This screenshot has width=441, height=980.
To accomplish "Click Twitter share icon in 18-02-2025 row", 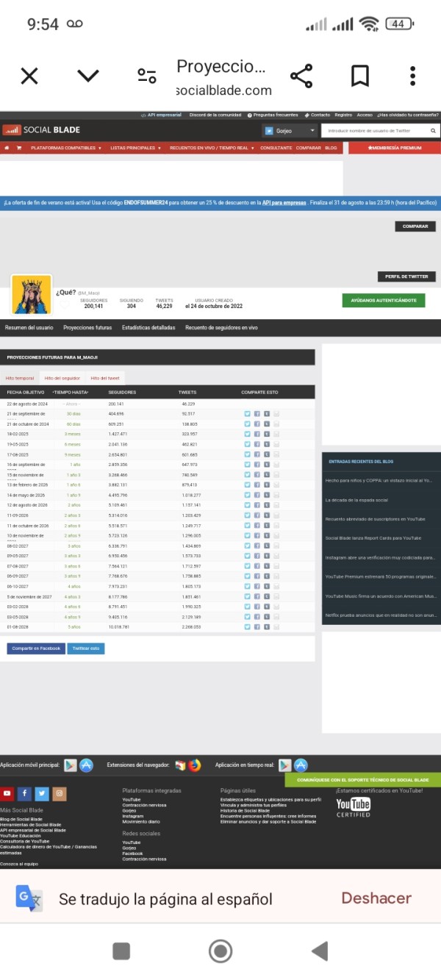I will [248, 434].
